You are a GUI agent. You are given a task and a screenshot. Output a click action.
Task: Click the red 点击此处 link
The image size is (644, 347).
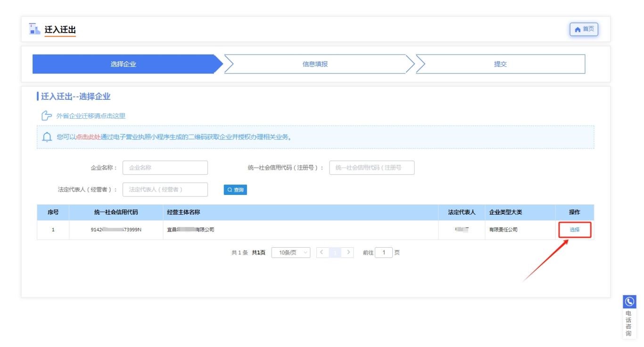coord(88,137)
